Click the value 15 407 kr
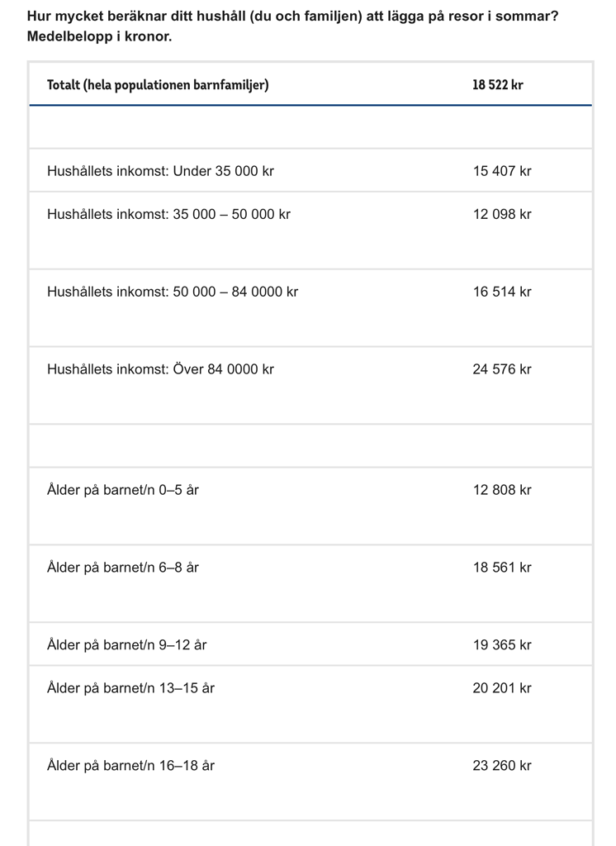 coord(502,172)
